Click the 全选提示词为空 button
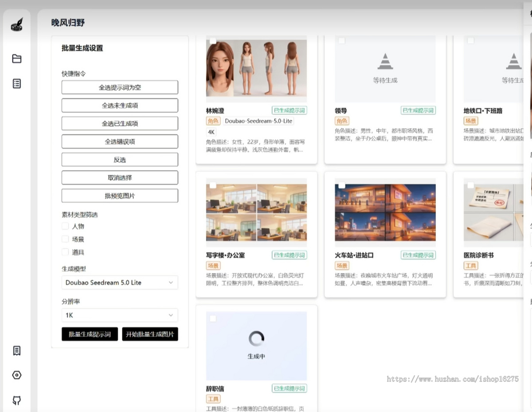Screen dimensions: 532x412 [x=120, y=87]
